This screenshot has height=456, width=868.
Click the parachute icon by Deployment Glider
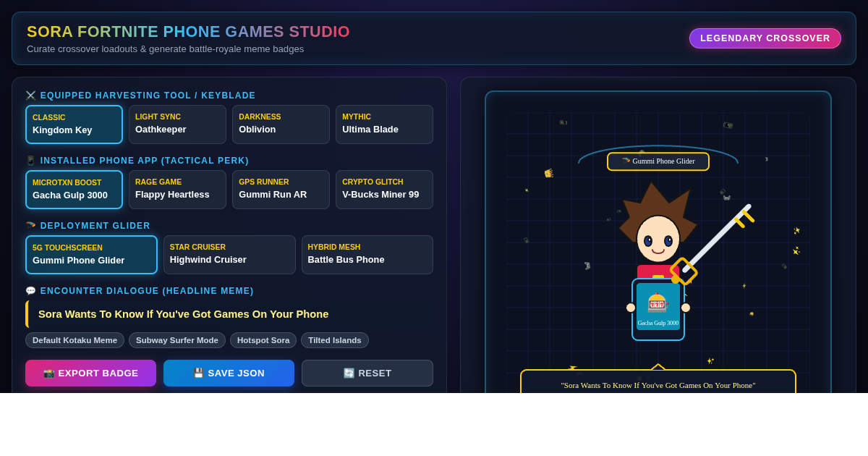pos(30,226)
